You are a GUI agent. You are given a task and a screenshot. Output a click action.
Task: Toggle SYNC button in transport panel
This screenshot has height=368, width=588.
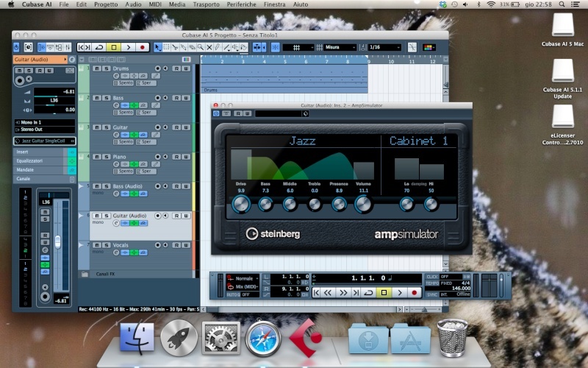pyautogui.click(x=432, y=295)
